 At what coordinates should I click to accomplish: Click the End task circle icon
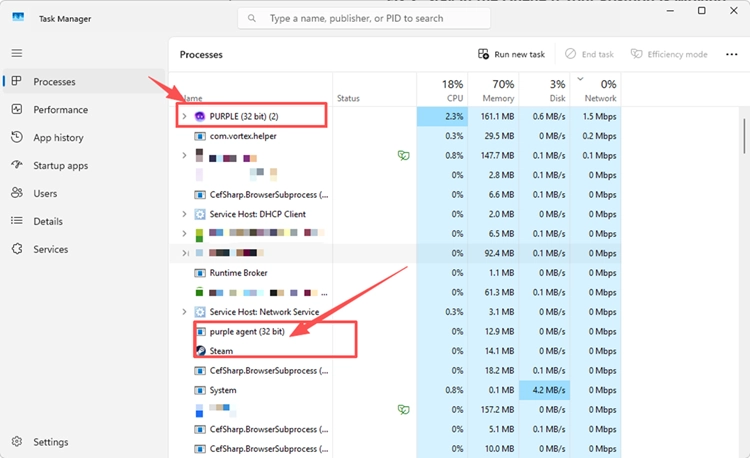tap(570, 54)
